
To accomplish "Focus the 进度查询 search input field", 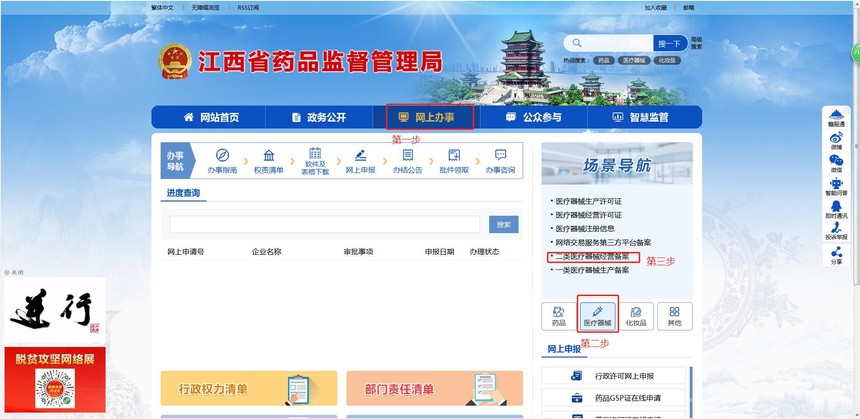I will click(325, 224).
